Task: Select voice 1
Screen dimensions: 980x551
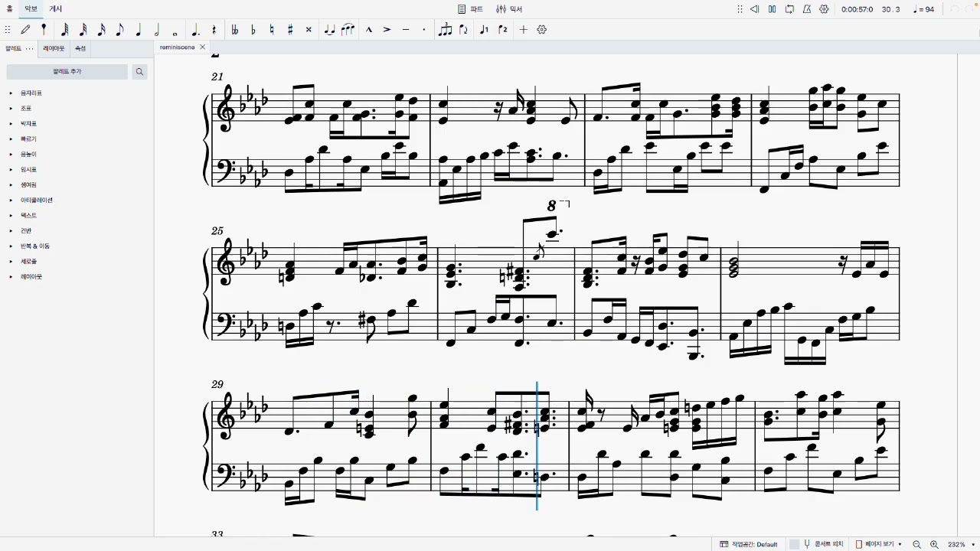Action: [484, 30]
